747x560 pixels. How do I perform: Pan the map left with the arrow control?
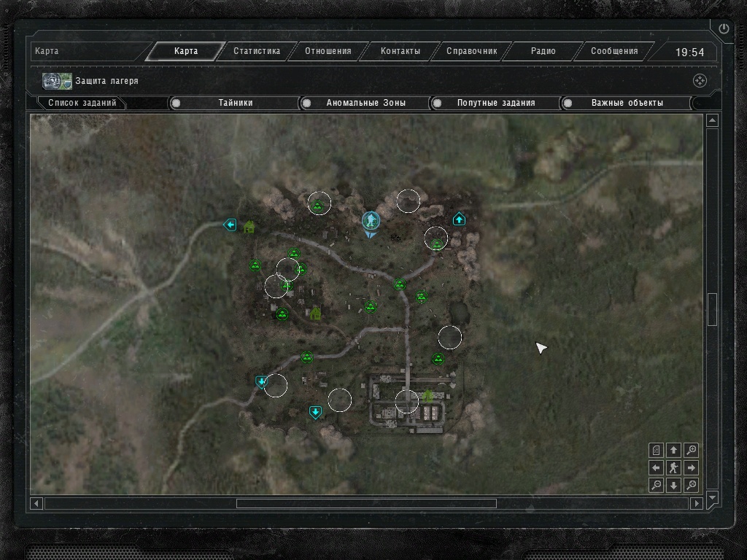656,467
